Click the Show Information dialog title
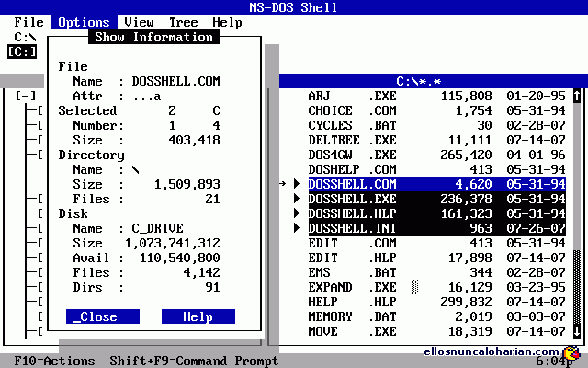The width and height of the screenshot is (588, 368). 154,37
